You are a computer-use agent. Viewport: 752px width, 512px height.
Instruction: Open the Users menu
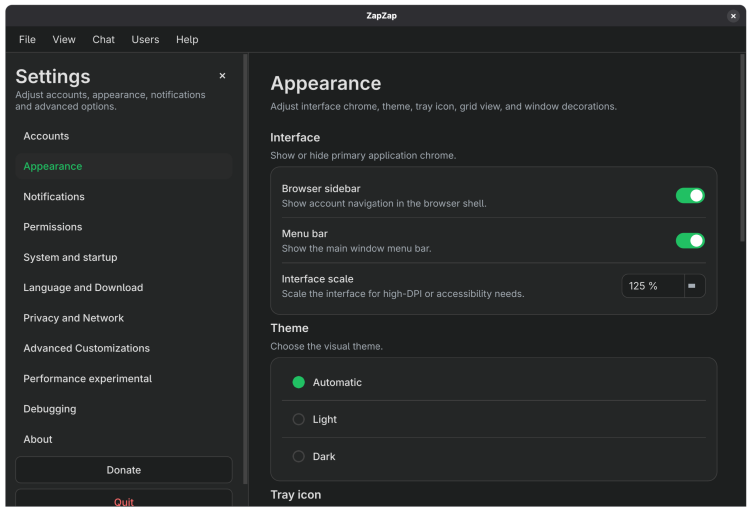point(145,39)
